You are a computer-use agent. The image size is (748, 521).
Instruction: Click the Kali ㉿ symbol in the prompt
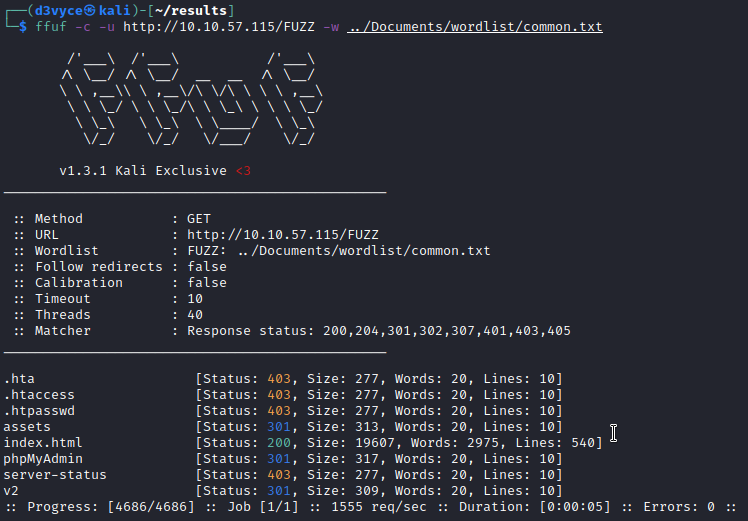pyautogui.click(x=90, y=10)
